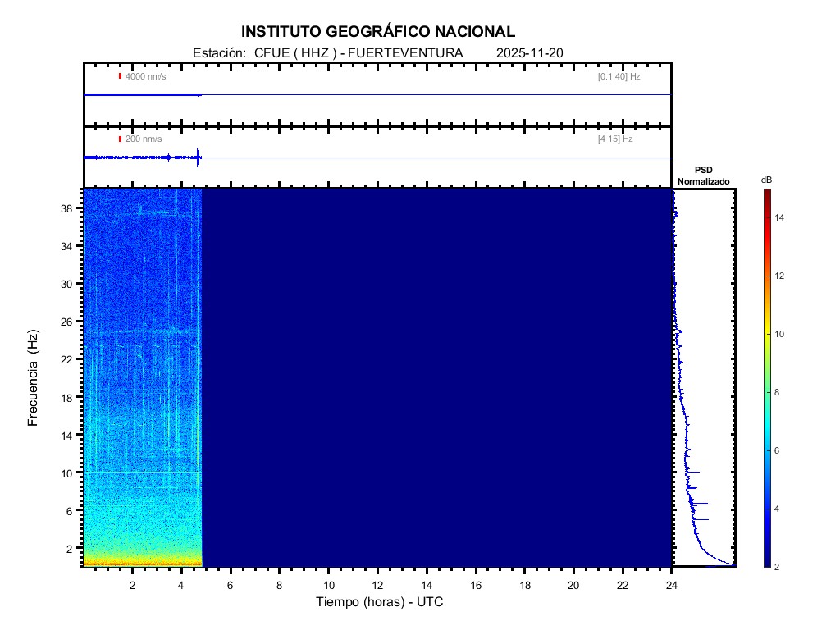Click the cyan colorbar region near 6 dB
Image resolution: width=840 pixels, height=630 pixels.
765,451
